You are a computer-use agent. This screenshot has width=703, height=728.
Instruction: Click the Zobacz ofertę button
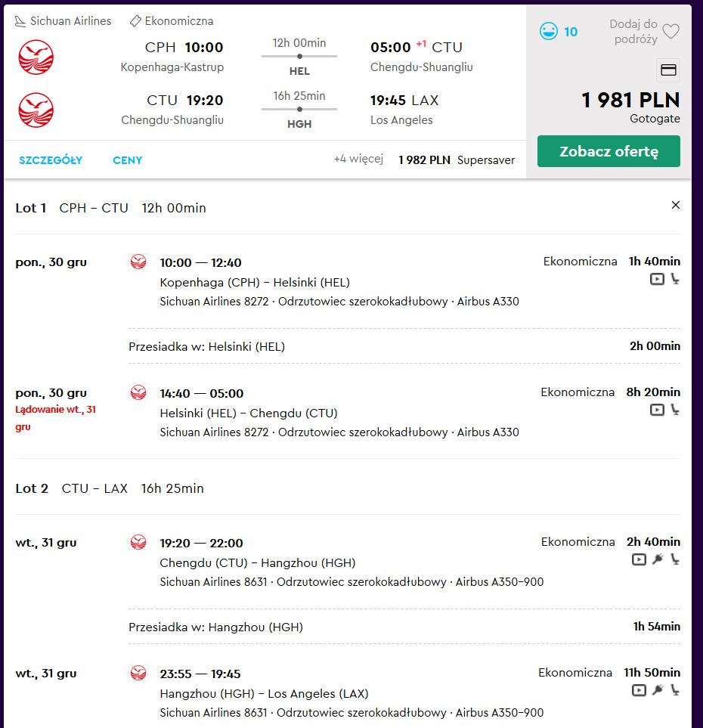click(x=609, y=151)
